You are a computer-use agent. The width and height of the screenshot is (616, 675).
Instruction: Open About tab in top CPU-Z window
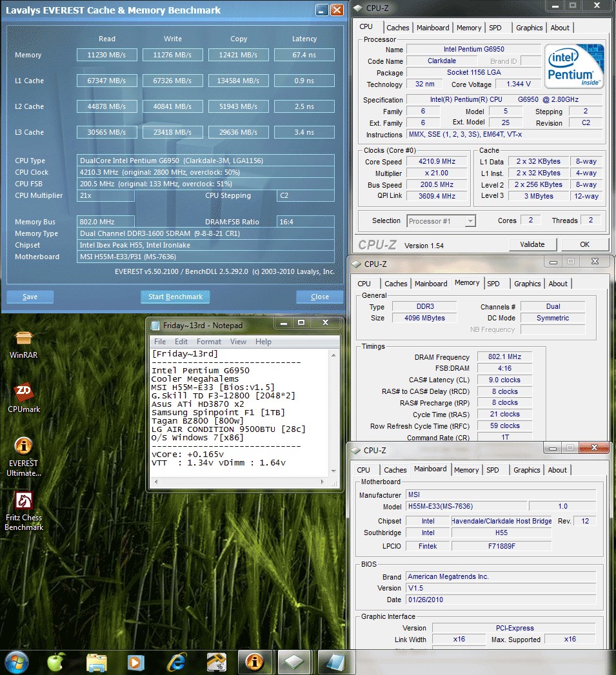click(560, 28)
